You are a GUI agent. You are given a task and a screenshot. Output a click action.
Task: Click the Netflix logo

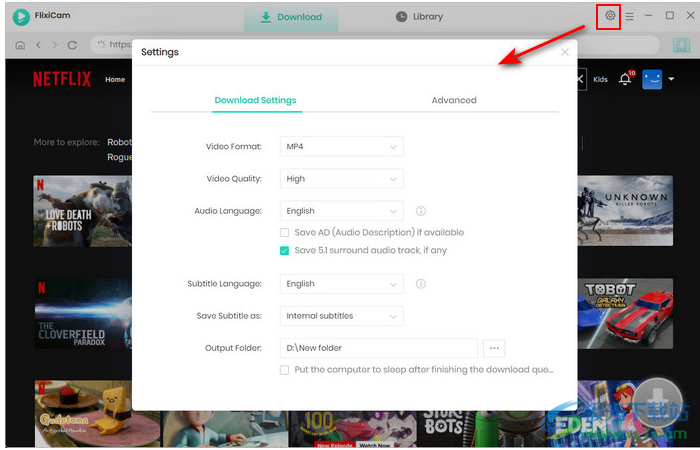click(62, 79)
